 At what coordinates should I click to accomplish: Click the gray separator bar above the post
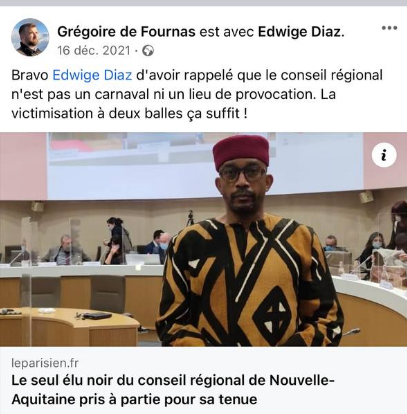(203, 3)
